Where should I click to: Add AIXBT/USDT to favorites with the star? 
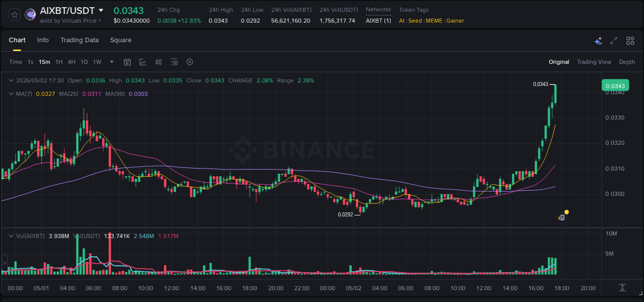[x=14, y=14]
